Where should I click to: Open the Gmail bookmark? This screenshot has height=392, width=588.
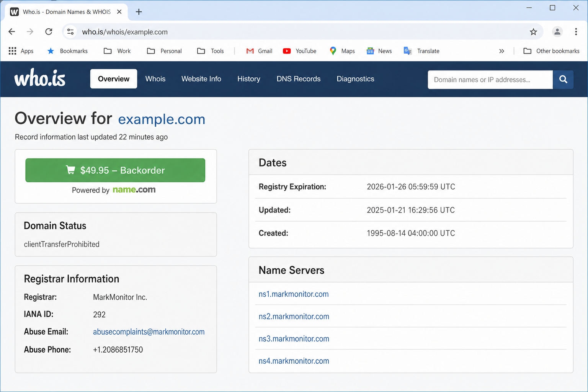pos(259,51)
